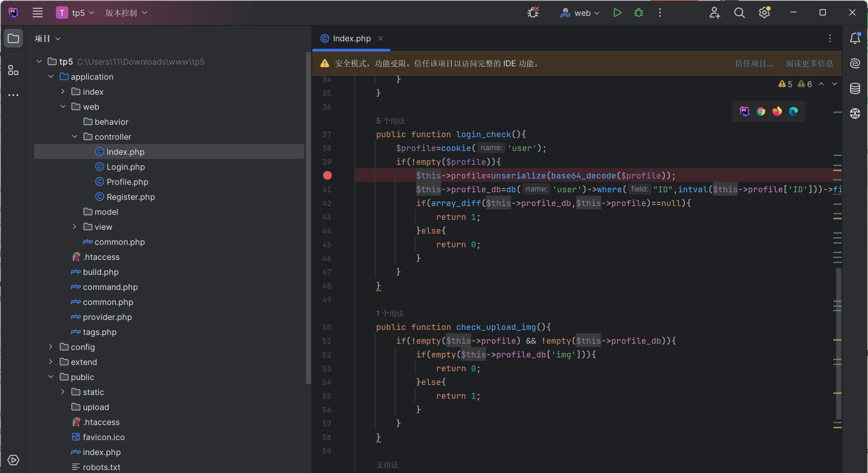Open the web run configuration dropdown
The image size is (868, 473).
coord(580,13)
